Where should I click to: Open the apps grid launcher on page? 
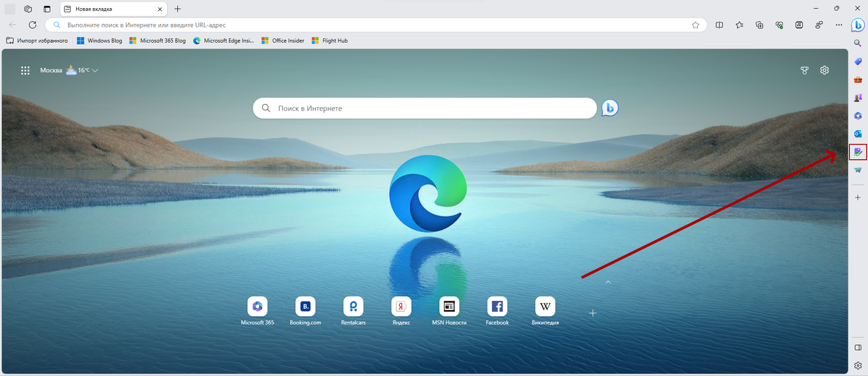[x=25, y=70]
